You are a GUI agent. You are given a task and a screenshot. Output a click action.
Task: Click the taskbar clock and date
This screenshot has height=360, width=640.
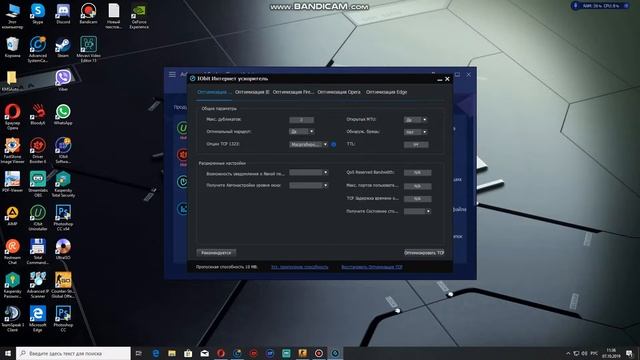pos(611,353)
